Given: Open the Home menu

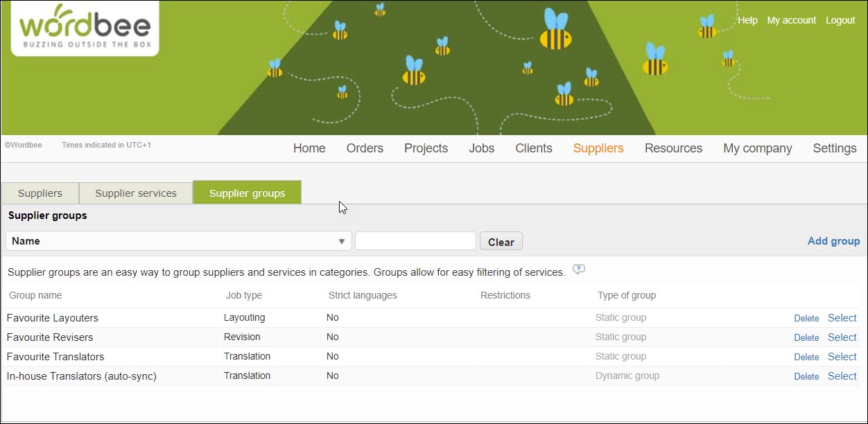Looking at the screenshot, I should point(309,148).
